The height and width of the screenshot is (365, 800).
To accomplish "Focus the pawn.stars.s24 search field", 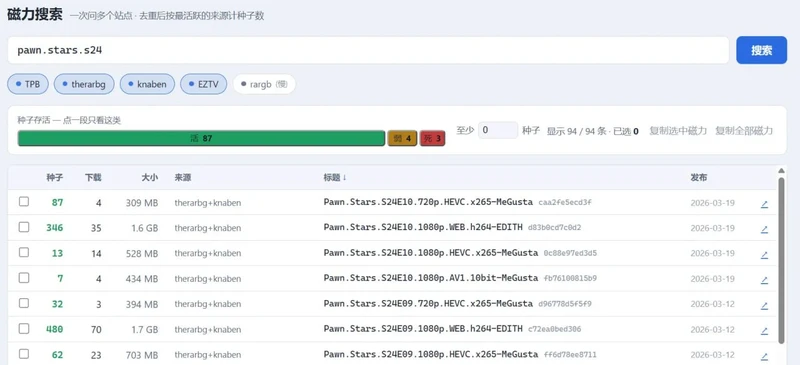I will click(368, 50).
